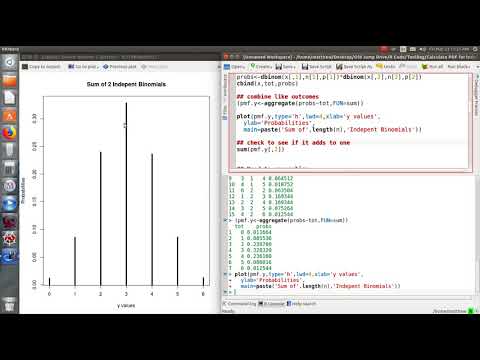Click the plot(pmf.y line in the script editor

coord(308,116)
